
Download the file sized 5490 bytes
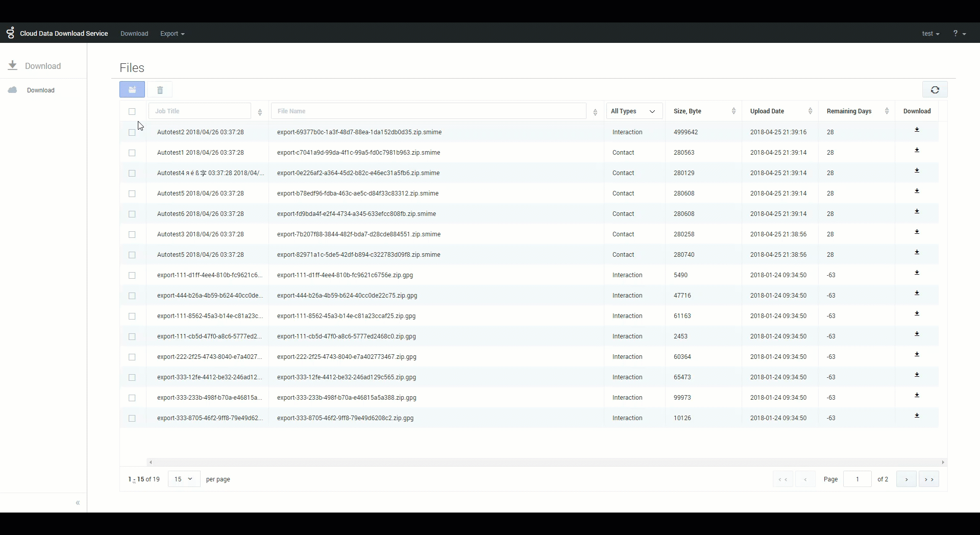[x=917, y=273]
